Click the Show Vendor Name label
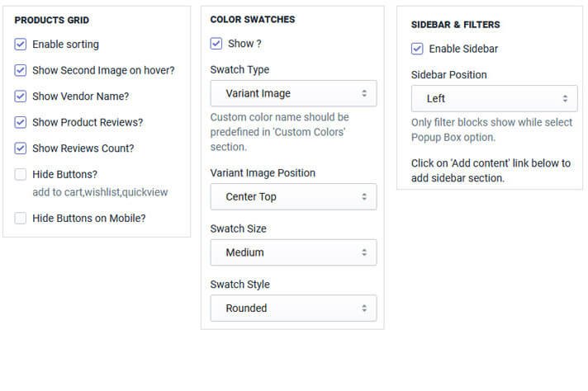The height and width of the screenshot is (391, 588). 81,97
